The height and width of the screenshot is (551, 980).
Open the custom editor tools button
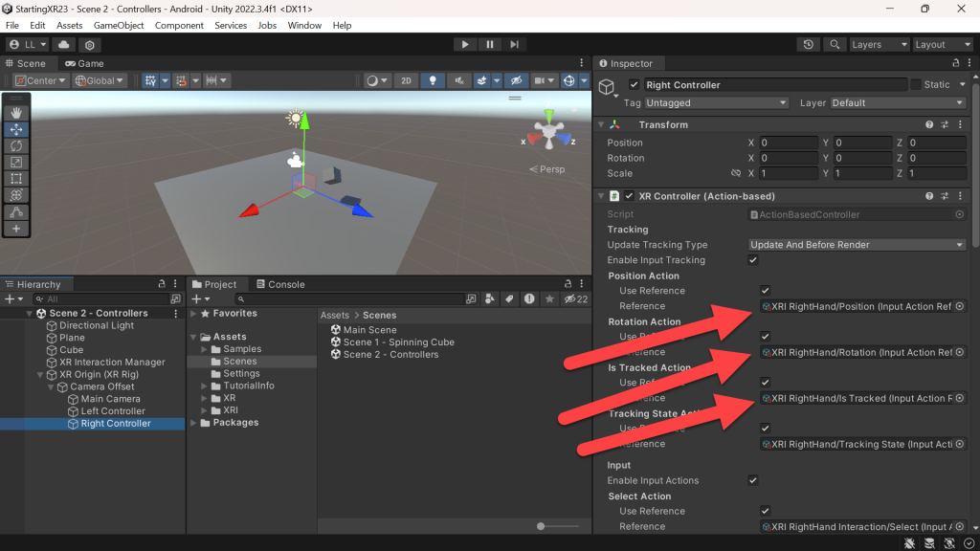click(16, 211)
